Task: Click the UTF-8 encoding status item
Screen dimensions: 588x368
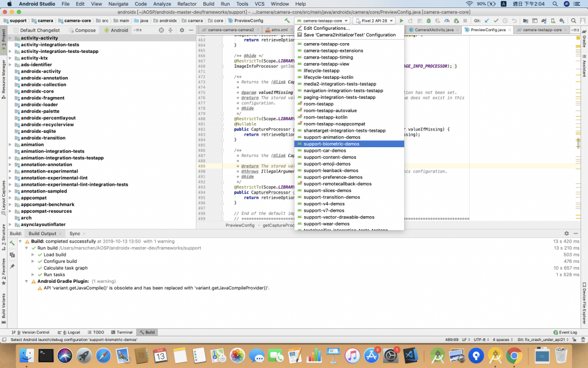Action: pos(481,339)
